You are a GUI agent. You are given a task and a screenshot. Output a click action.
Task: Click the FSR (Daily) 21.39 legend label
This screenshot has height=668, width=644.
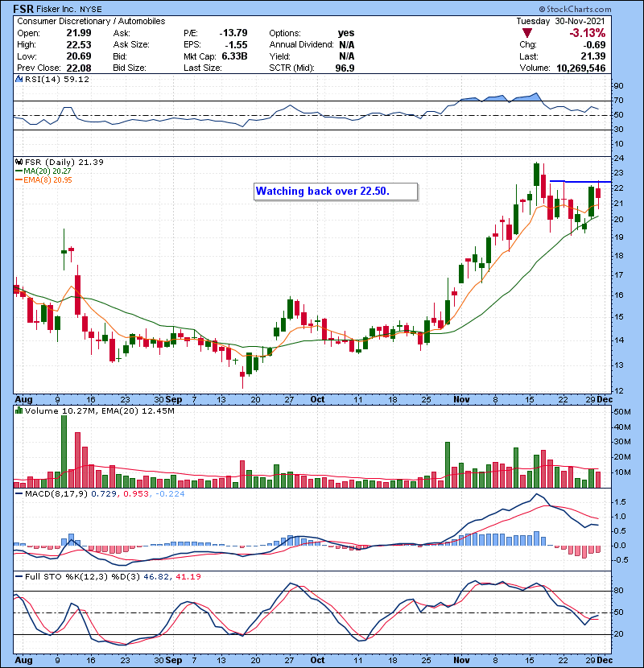[64, 162]
